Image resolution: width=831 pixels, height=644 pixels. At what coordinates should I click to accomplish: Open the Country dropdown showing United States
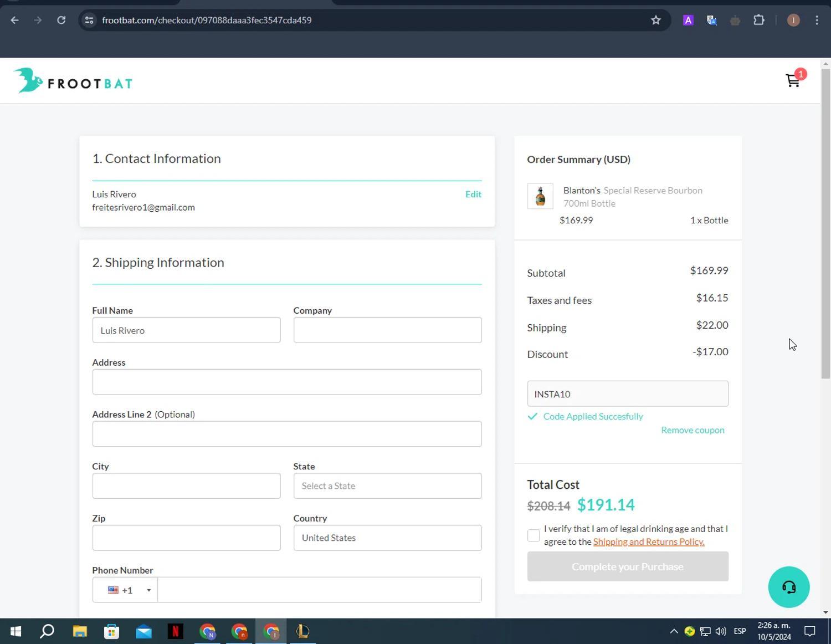click(x=387, y=538)
